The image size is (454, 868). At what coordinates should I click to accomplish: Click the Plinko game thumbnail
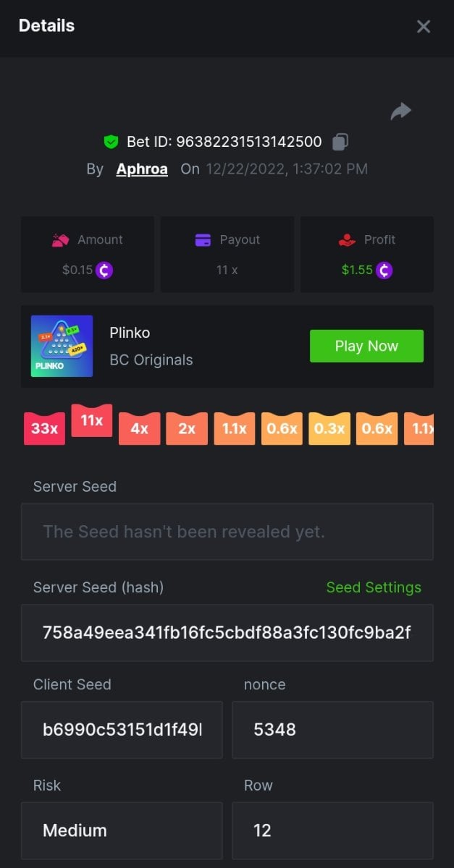(x=62, y=346)
